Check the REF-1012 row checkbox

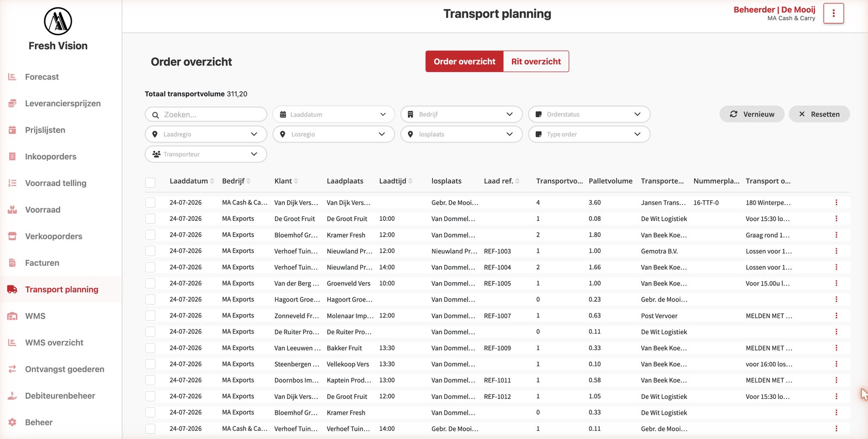click(150, 396)
